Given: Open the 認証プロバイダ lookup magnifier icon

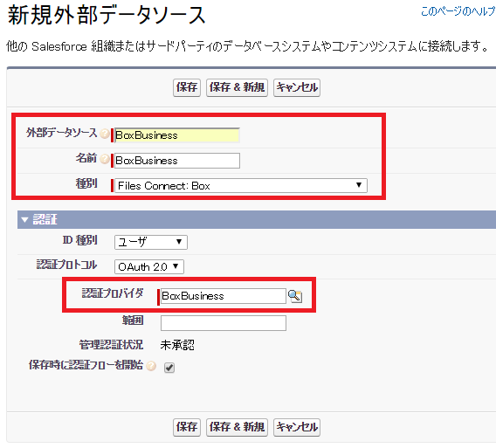Looking at the screenshot, I should (x=295, y=296).
